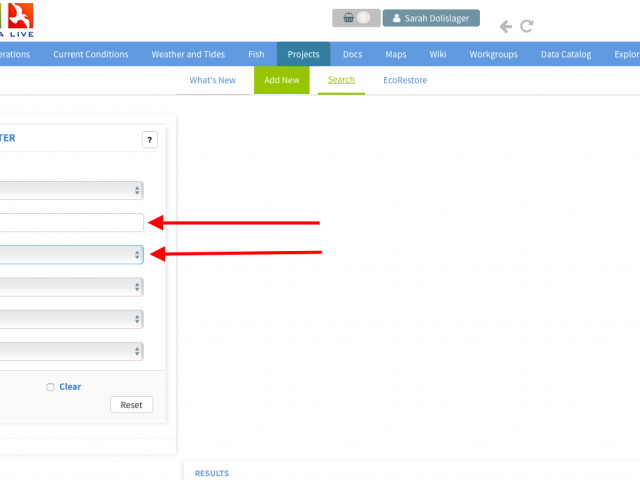Click the refresh arrow icon

527,27
